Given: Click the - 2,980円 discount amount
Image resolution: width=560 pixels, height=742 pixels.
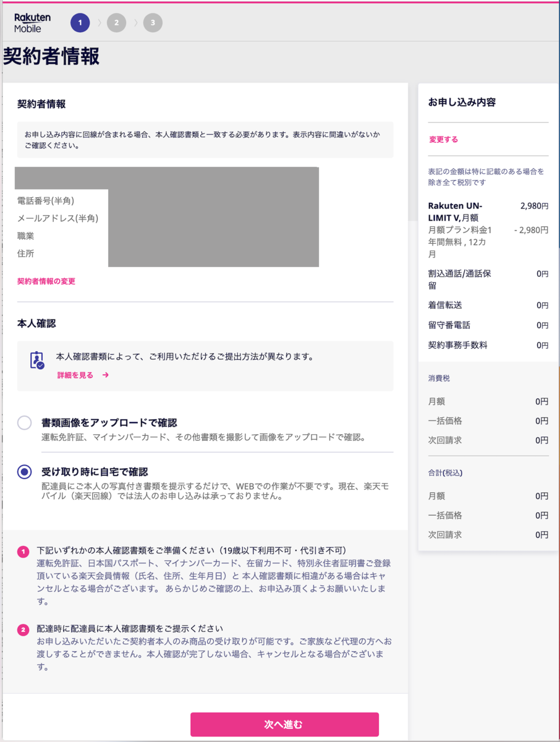Looking at the screenshot, I should coord(531,230).
